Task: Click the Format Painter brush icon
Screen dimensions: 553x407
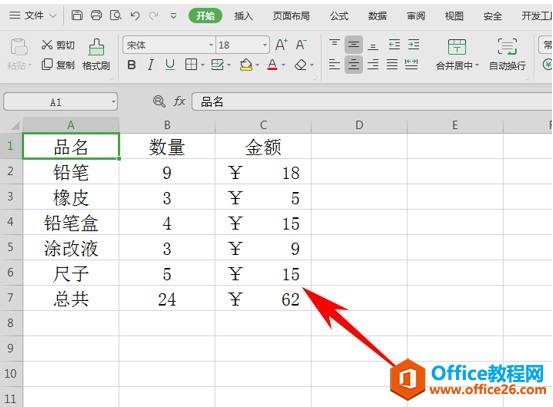Action: 96,47
